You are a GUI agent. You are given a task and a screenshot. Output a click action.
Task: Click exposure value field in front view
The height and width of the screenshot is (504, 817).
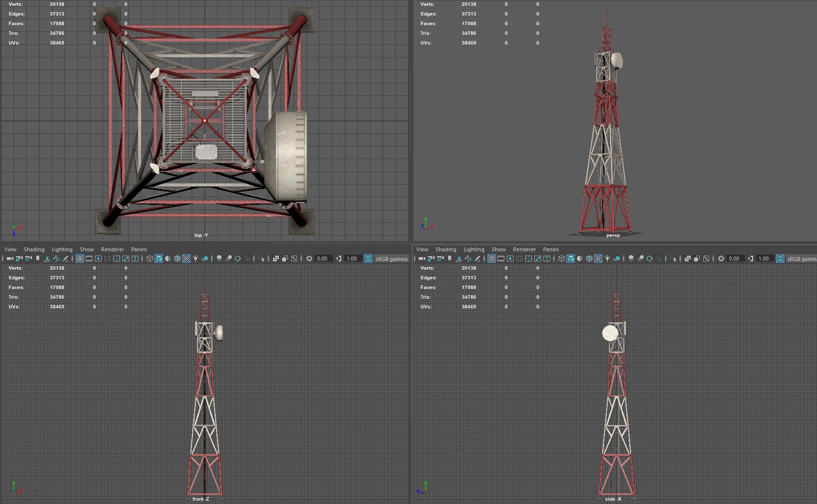pos(322,259)
